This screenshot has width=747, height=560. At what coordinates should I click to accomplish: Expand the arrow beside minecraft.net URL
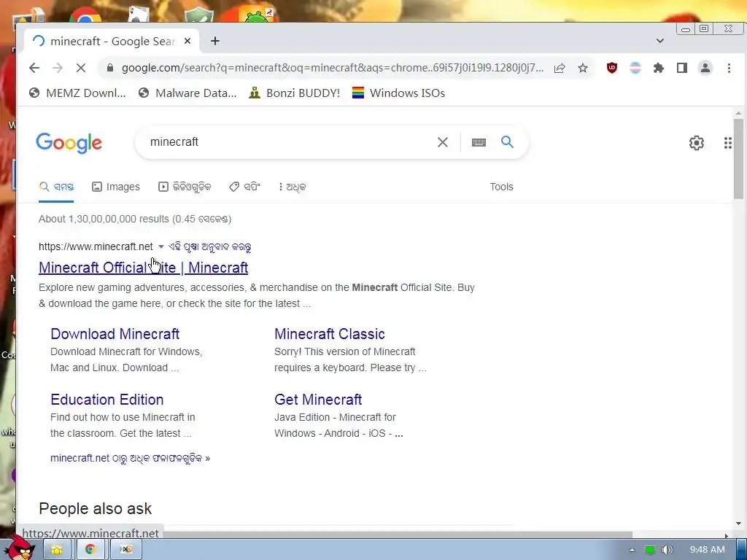tap(161, 246)
